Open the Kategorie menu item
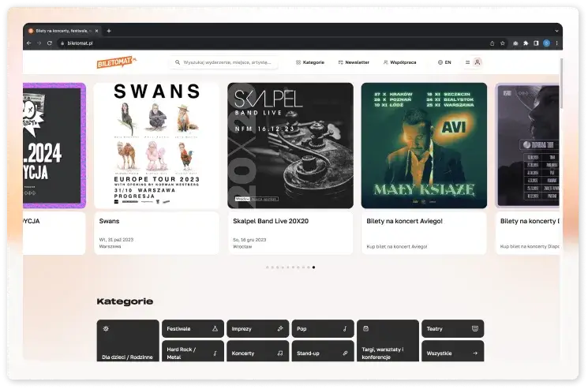This screenshot has width=588, height=389. coord(309,62)
